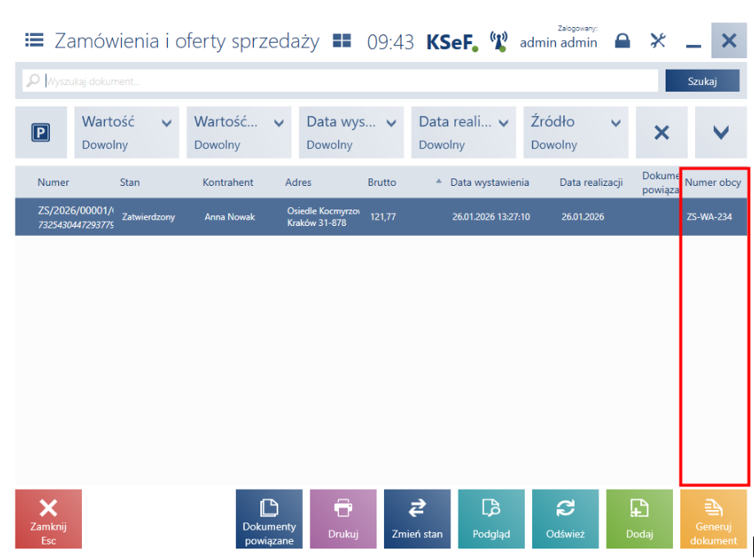Click the Dodaj add button
The image size is (754, 560).
(639, 519)
